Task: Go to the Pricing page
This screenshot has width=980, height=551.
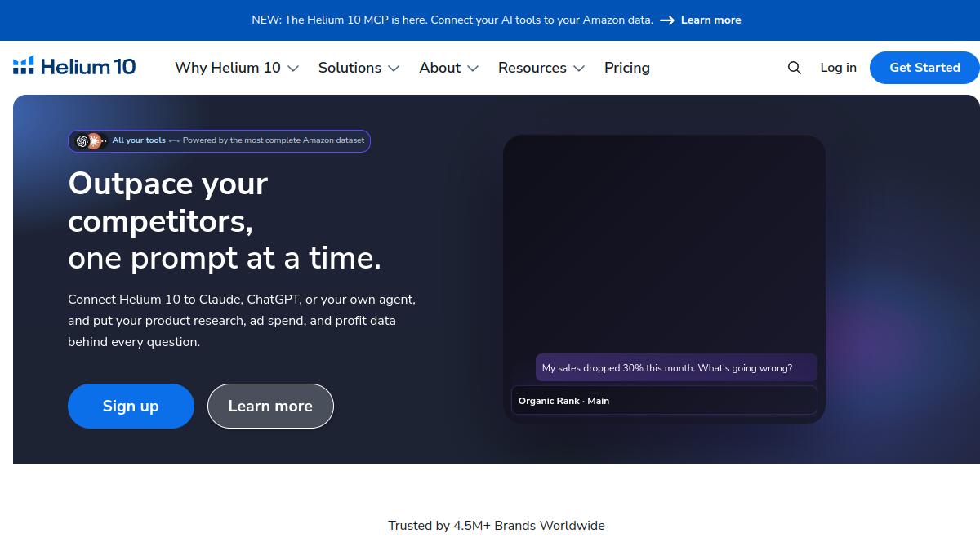Action: pyautogui.click(x=627, y=68)
